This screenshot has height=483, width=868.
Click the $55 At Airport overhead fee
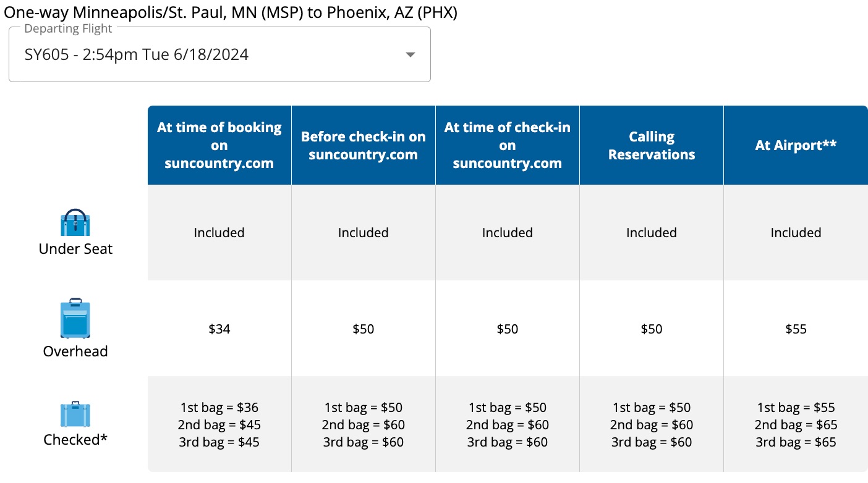pyautogui.click(x=796, y=329)
